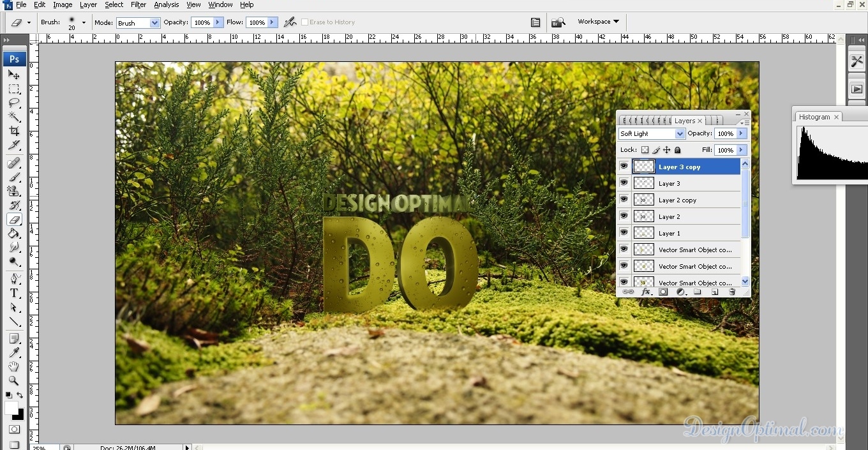The height and width of the screenshot is (450, 868).
Task: Click the Delete layer trash icon
Action: click(732, 292)
